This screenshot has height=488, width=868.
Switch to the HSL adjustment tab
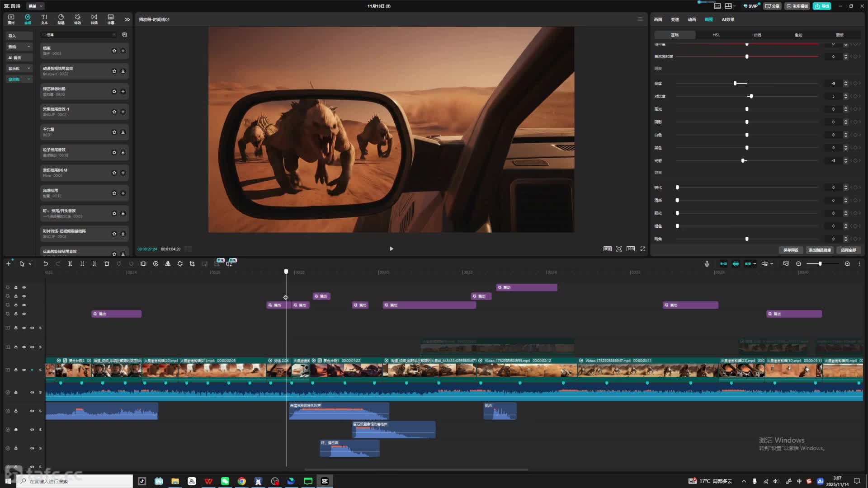tap(716, 35)
